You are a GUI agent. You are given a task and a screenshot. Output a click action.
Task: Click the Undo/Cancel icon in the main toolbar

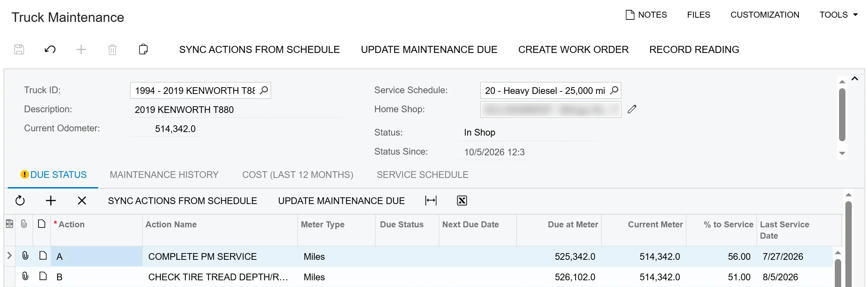click(x=50, y=49)
